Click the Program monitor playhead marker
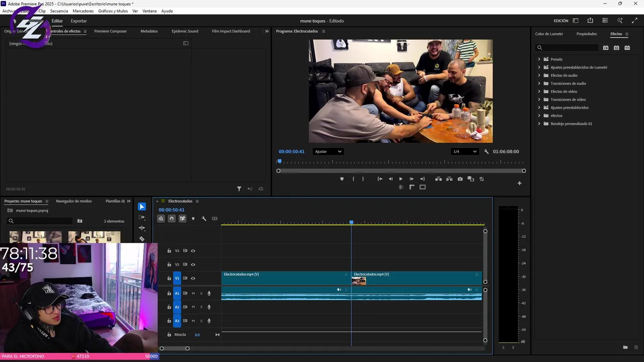This screenshot has width=644, height=362. (x=279, y=161)
